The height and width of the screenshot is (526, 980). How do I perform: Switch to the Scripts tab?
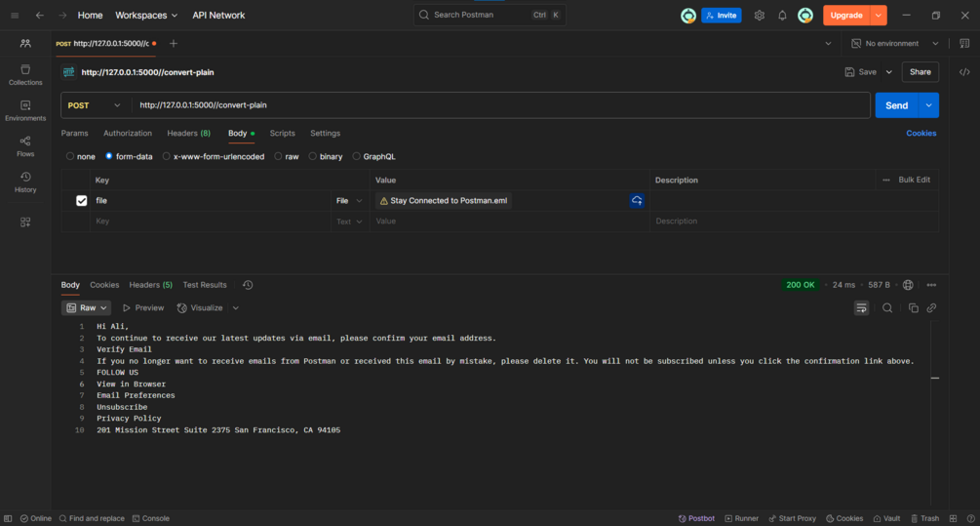tap(282, 134)
